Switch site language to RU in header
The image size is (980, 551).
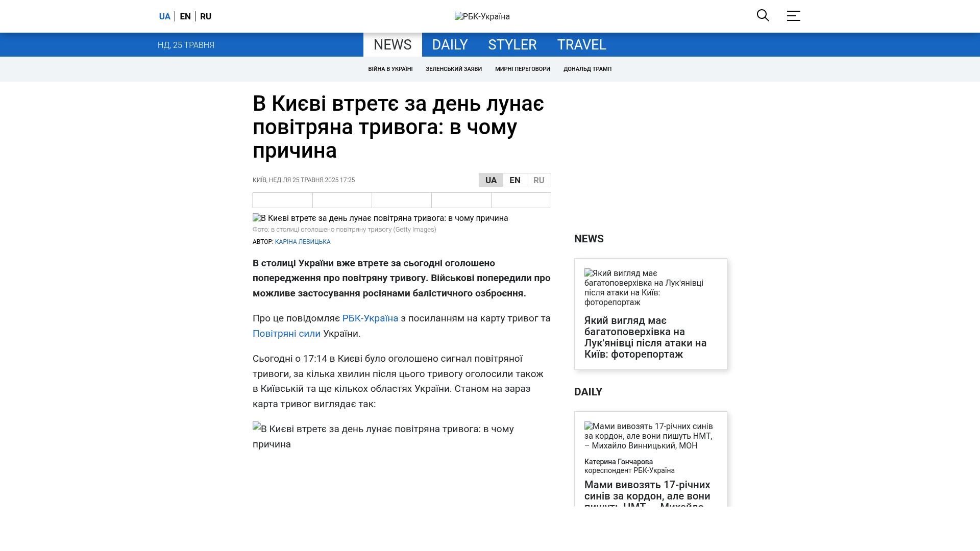[206, 16]
